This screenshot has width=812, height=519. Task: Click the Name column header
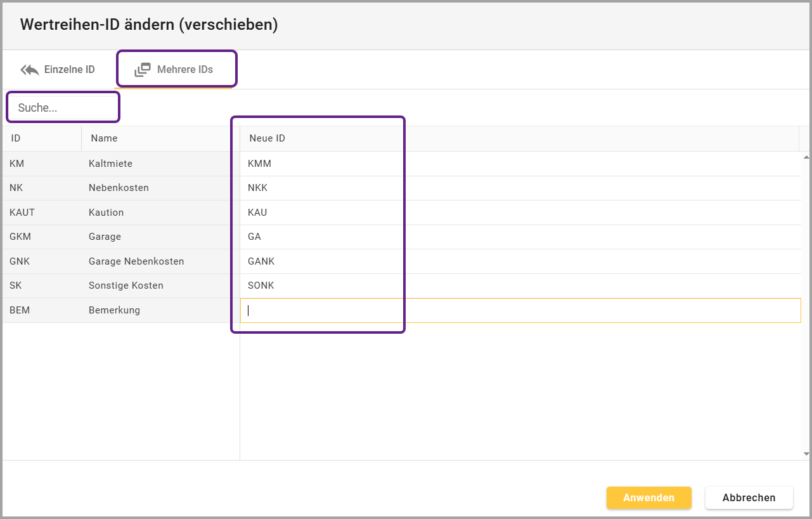pos(104,138)
